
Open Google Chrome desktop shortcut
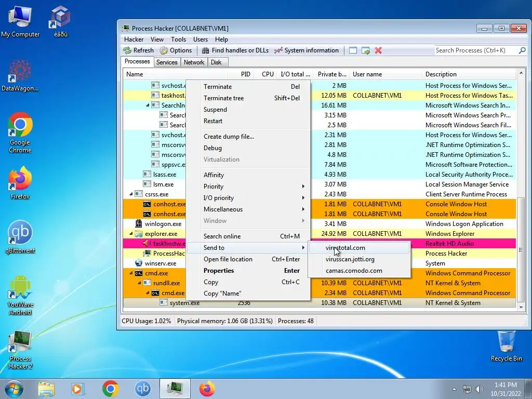[x=20, y=132]
